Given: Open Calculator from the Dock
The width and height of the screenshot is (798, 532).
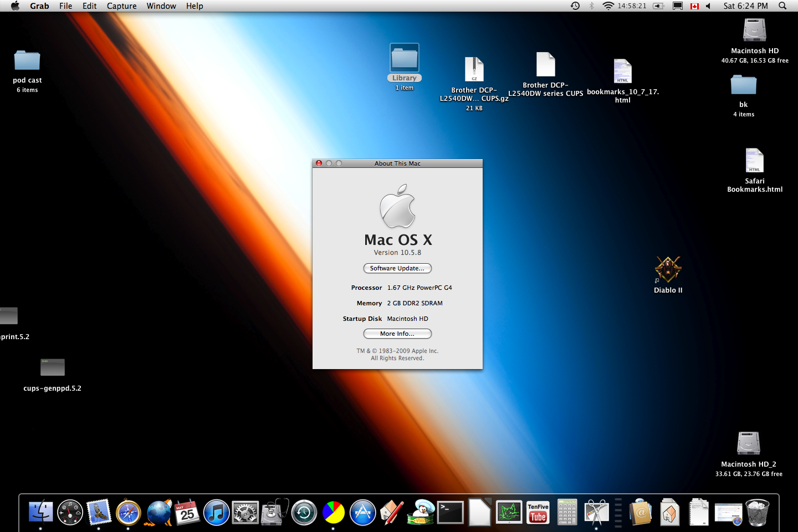Looking at the screenshot, I should pyautogui.click(x=567, y=512).
